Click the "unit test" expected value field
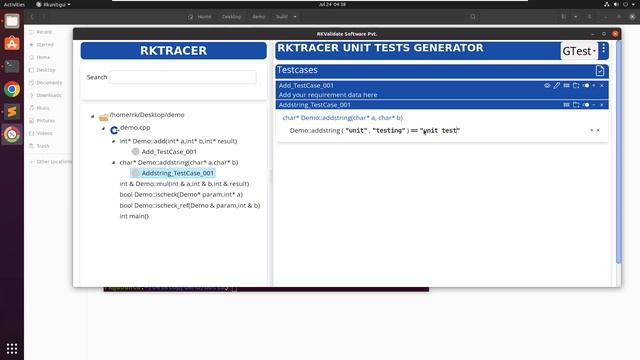Viewport: 640px width, 360px height. 440,131
